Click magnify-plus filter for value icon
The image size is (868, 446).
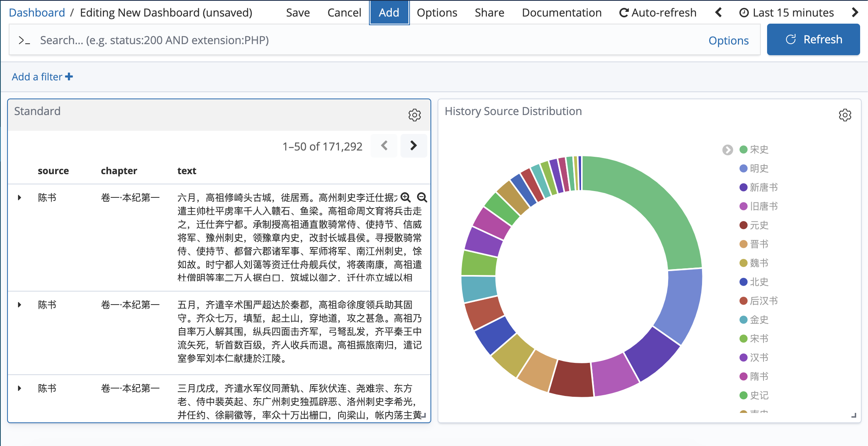click(406, 197)
